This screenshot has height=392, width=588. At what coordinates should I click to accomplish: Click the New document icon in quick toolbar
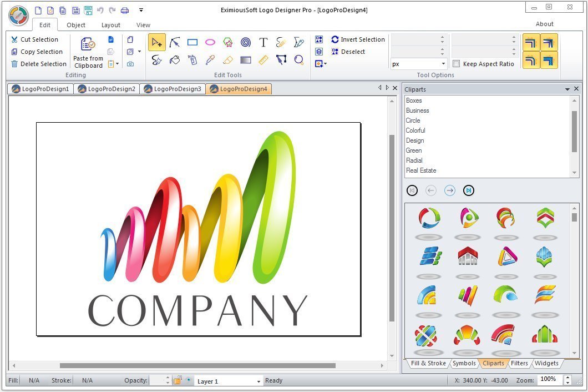pos(38,11)
